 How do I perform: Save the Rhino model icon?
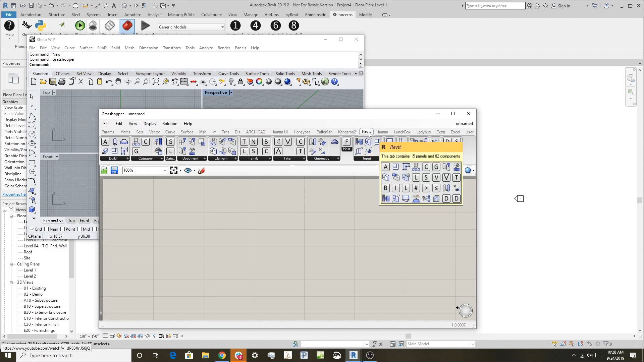pyautogui.click(x=52, y=82)
